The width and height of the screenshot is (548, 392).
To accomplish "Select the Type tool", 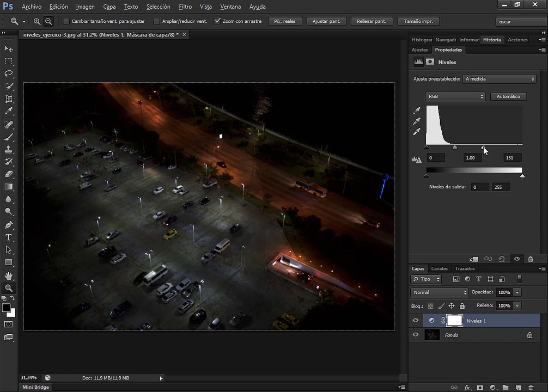I will (8, 237).
